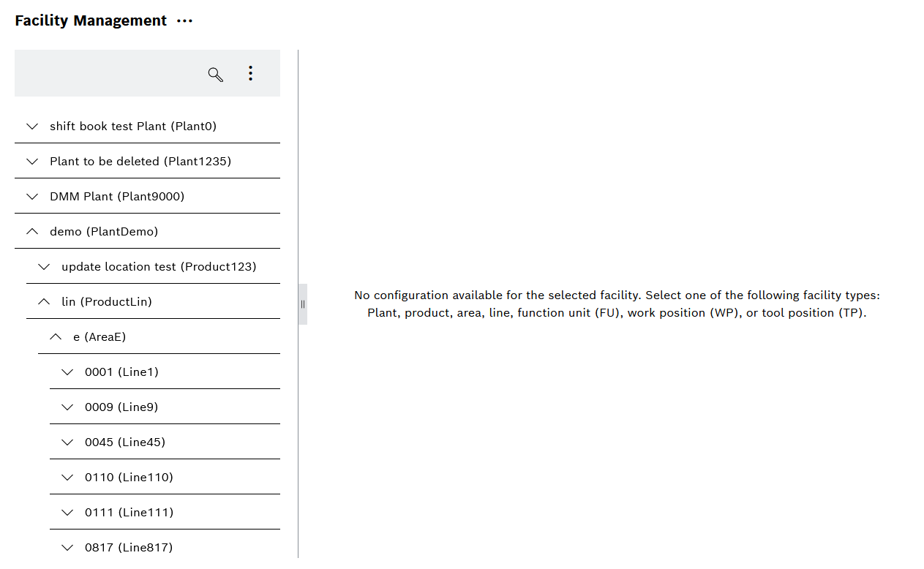Open the vertical three-dot menu in tree header
924x569 pixels.
tap(250, 73)
